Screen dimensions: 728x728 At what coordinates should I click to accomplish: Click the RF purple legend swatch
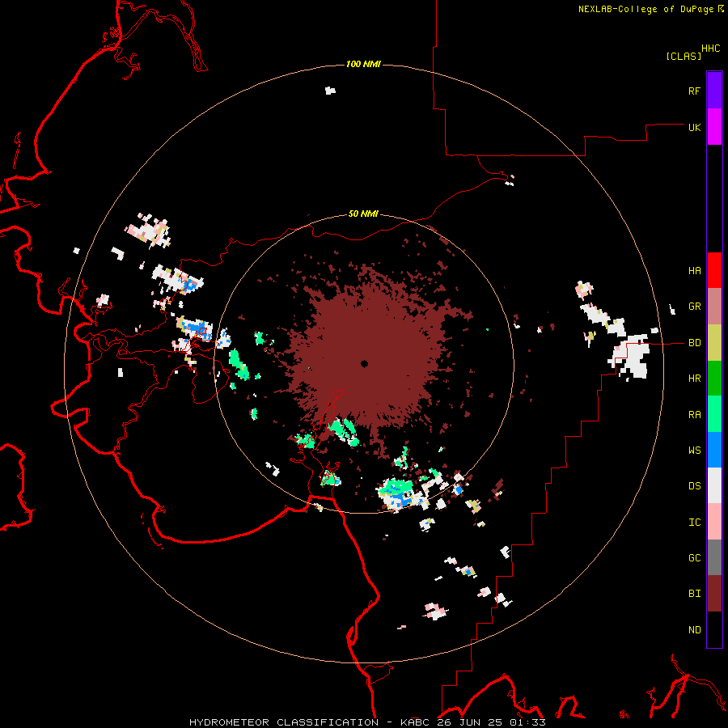click(714, 91)
